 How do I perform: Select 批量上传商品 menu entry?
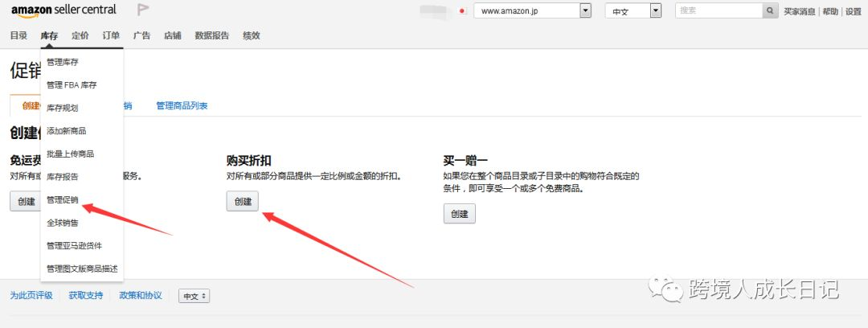tap(70, 154)
